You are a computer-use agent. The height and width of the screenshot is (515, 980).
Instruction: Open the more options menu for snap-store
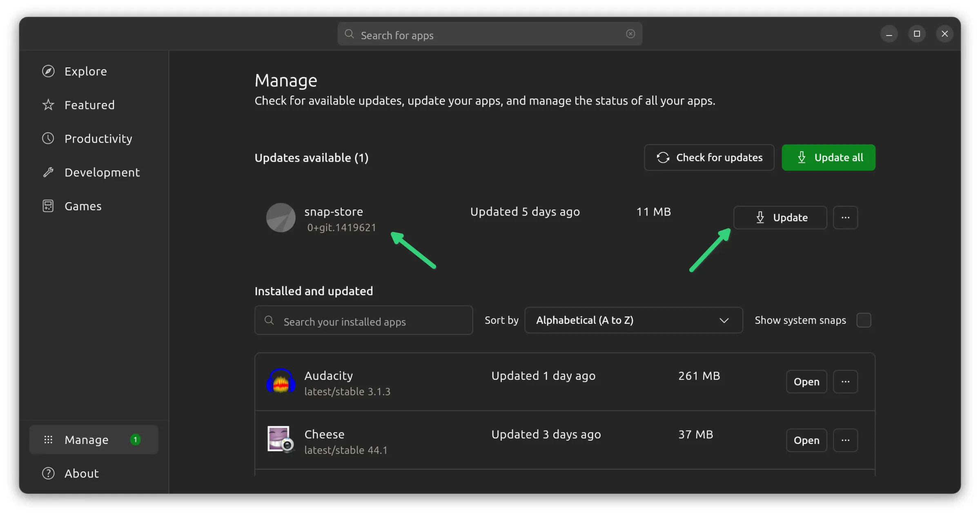click(x=845, y=218)
